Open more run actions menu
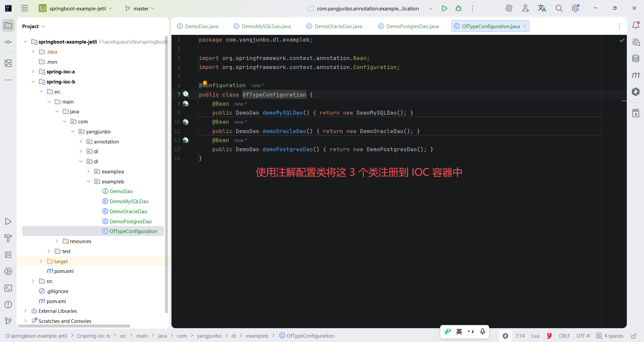644x342 pixels. 473,8
